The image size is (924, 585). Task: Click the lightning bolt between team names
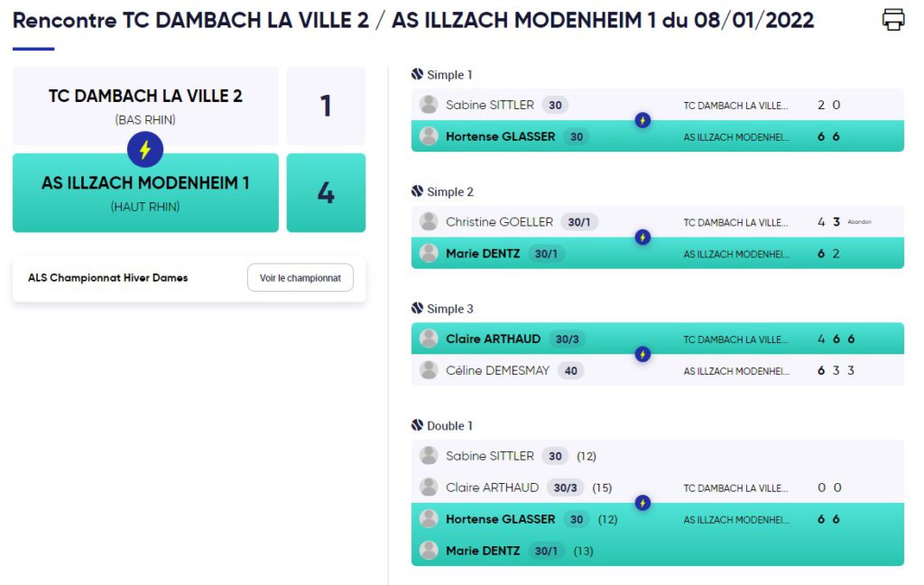click(x=145, y=150)
